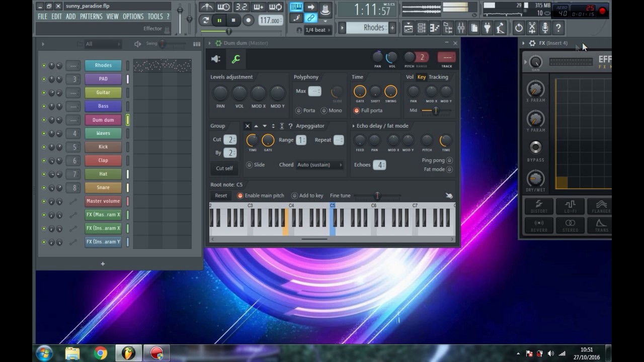Open the help question mark icon

click(x=558, y=28)
